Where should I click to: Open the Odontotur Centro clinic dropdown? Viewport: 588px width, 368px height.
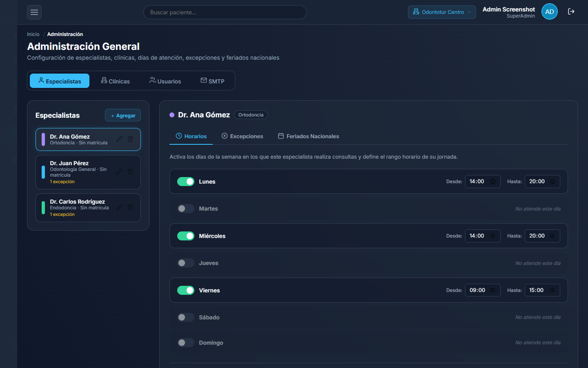442,12
